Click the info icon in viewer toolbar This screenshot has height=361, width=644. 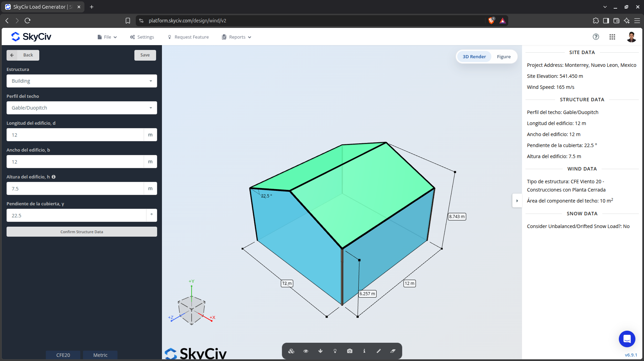tap(364, 351)
